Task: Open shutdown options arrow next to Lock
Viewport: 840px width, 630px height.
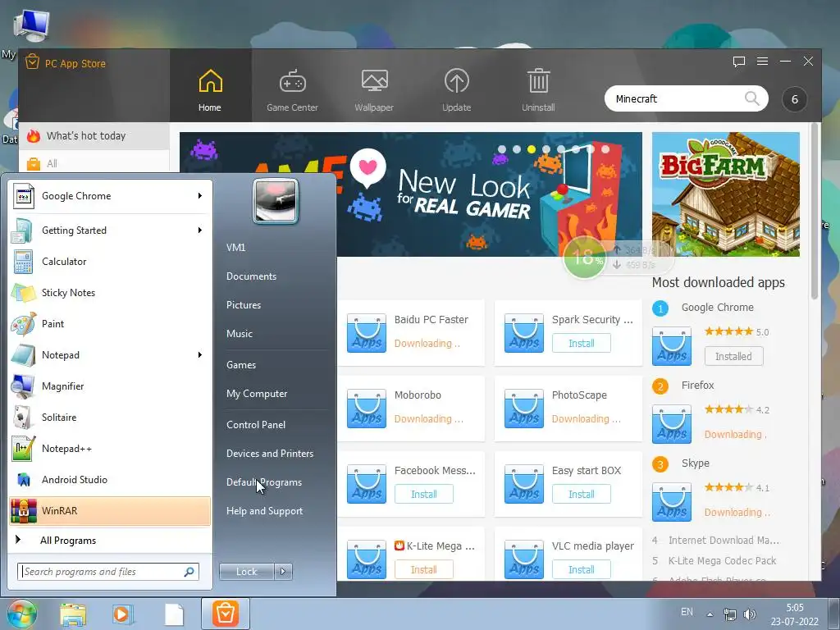Action: (283, 572)
